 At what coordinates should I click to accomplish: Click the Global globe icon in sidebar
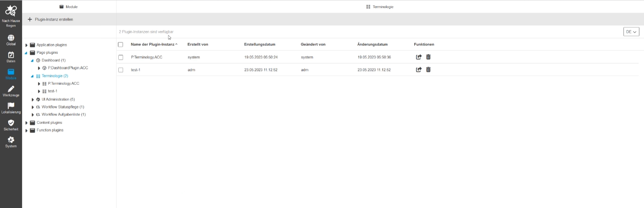(x=11, y=38)
